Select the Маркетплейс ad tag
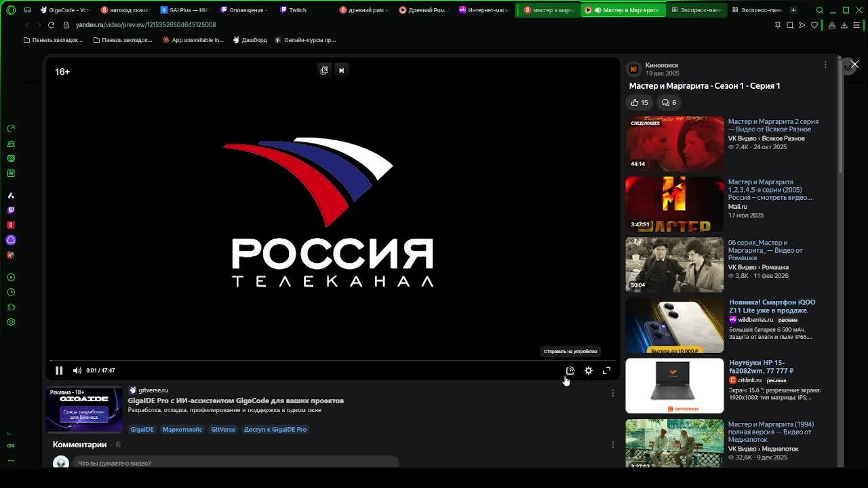This screenshot has height=488, width=868. [x=182, y=429]
